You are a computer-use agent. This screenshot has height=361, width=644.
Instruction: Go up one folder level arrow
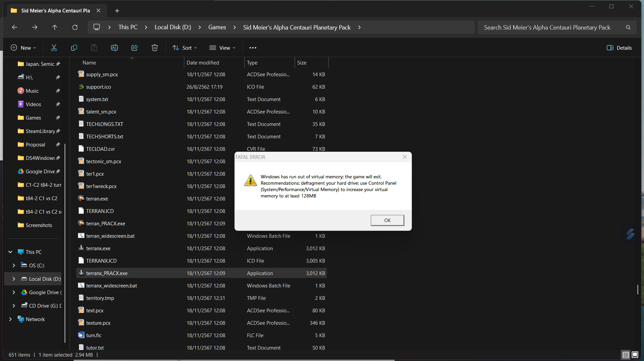pyautogui.click(x=55, y=27)
